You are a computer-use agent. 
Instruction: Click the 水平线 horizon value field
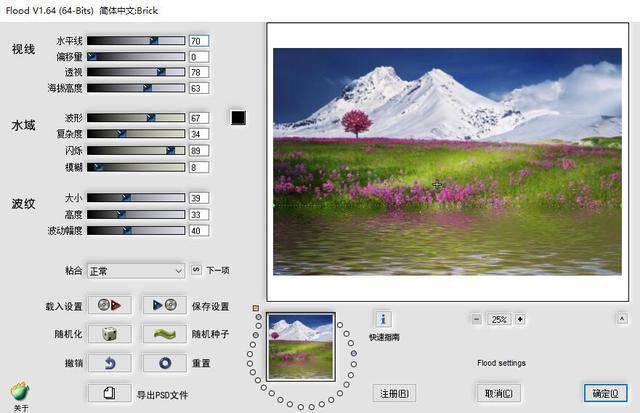coord(199,41)
